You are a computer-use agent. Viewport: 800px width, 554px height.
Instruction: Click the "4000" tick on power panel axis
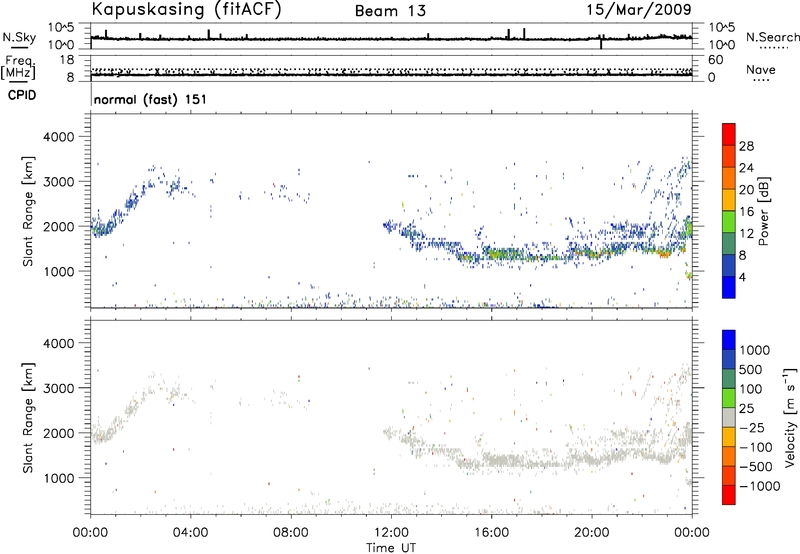coord(59,137)
